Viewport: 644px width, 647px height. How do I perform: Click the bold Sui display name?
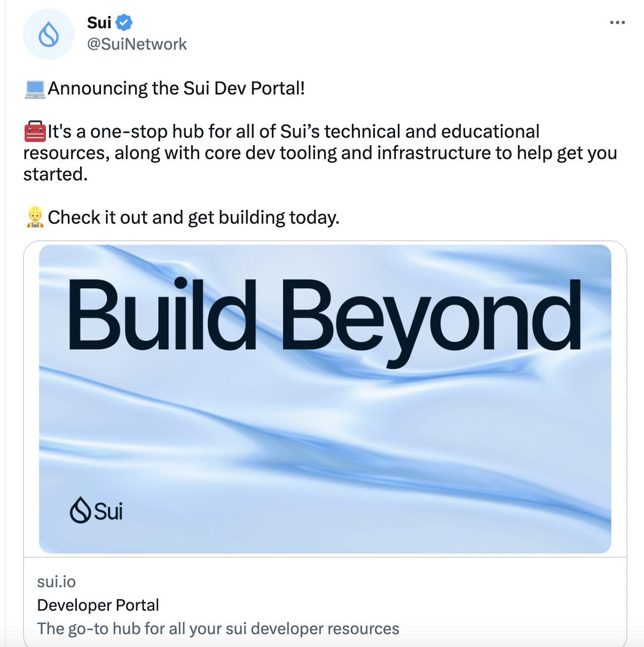pos(98,22)
